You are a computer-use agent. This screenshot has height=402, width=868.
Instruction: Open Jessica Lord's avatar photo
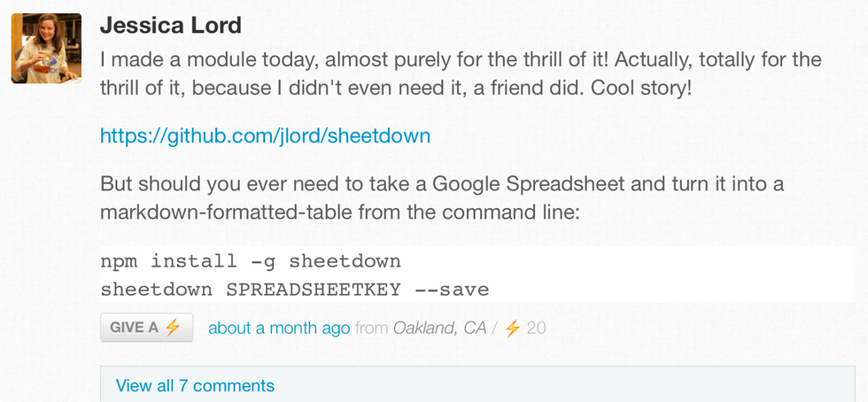(46, 48)
